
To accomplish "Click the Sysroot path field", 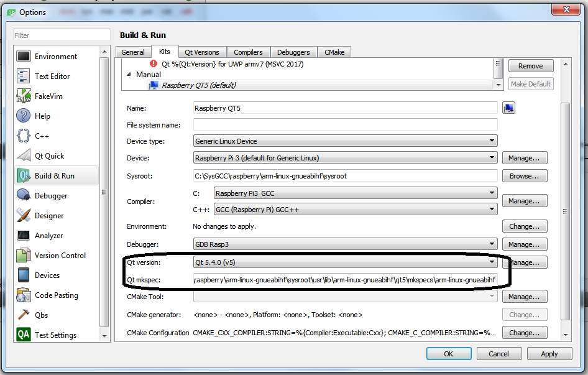I will click(346, 175).
